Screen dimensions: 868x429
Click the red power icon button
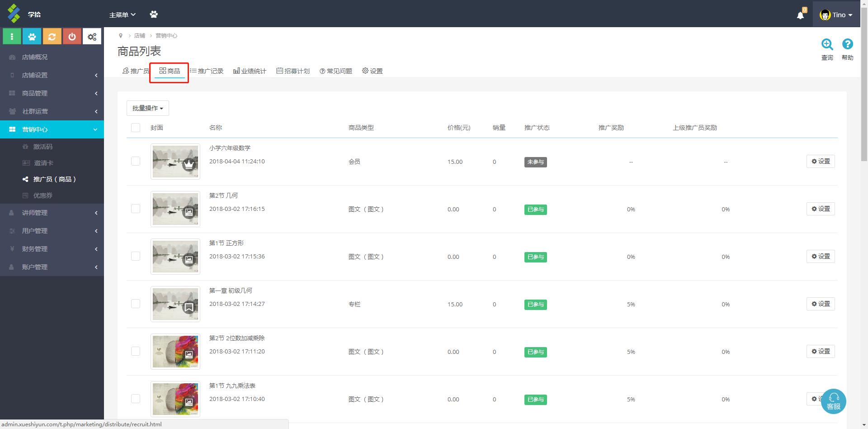click(72, 37)
